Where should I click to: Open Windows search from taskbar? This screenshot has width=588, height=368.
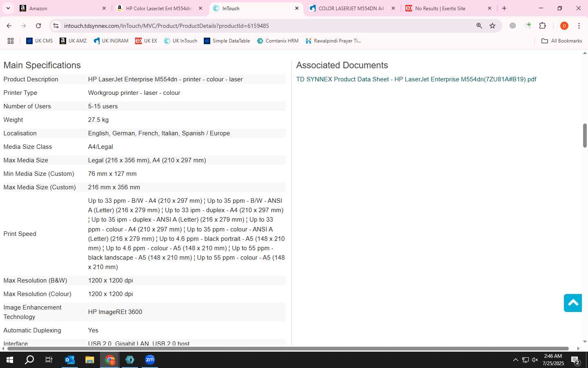(29, 360)
